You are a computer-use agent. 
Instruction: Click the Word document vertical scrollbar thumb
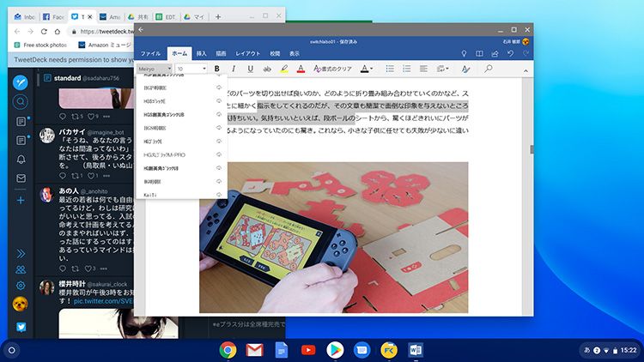pos(532,149)
